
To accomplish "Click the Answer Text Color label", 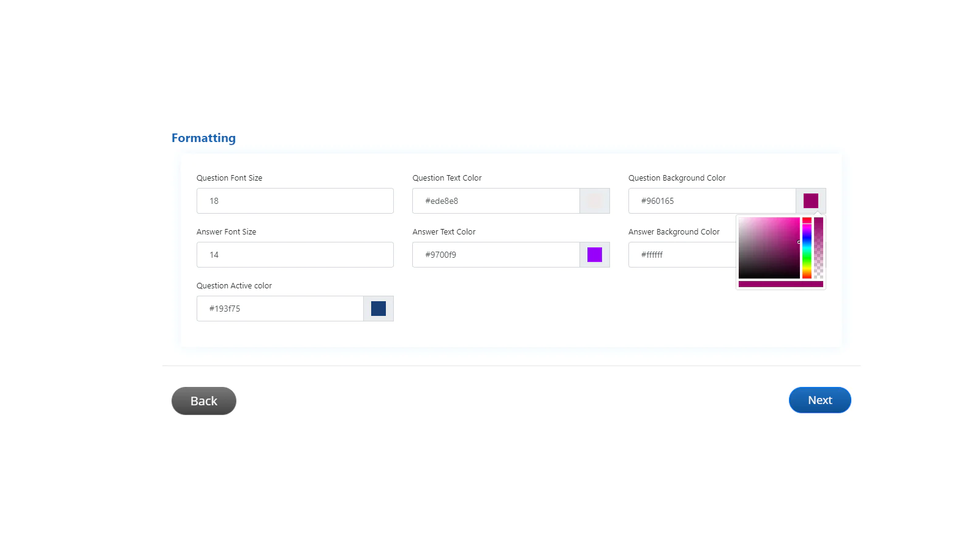I will [443, 232].
